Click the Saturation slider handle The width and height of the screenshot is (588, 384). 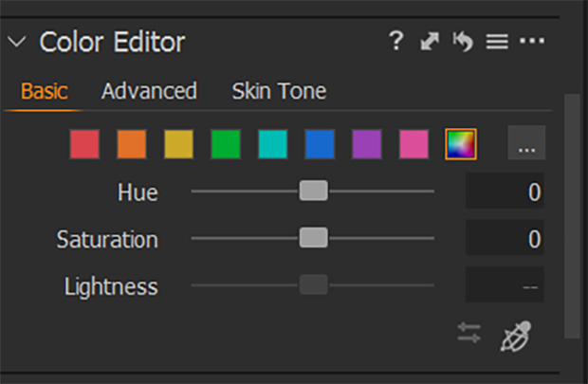pyautogui.click(x=314, y=237)
